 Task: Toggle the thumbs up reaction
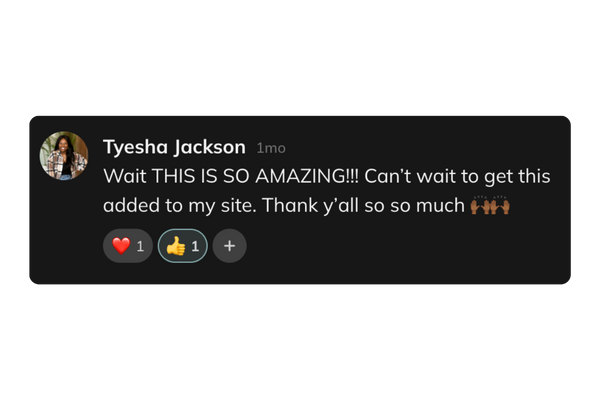pos(183,246)
